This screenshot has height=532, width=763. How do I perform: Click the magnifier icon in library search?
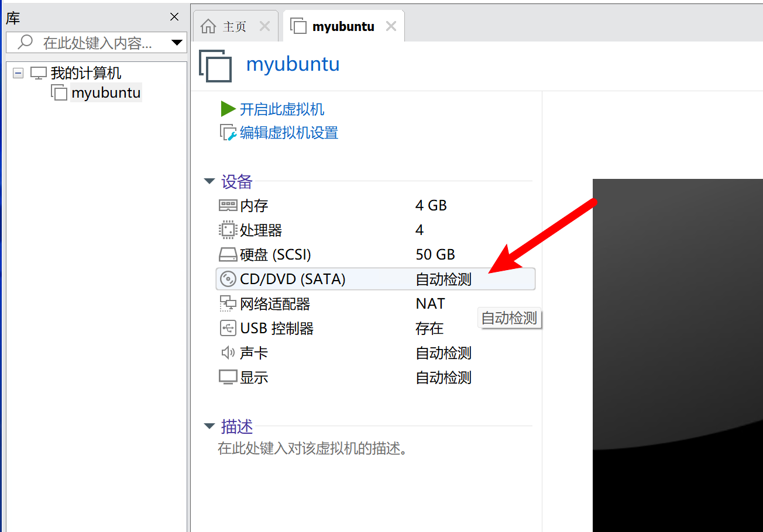tap(25, 42)
